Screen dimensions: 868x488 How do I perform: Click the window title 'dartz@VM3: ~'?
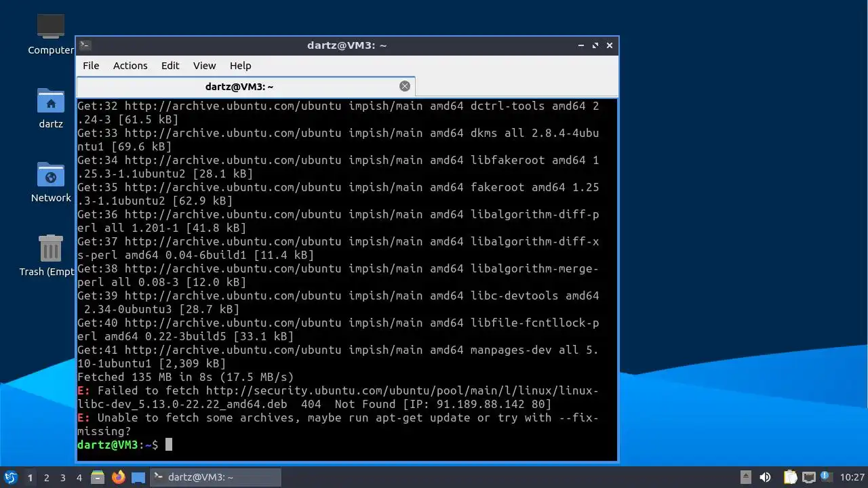tap(347, 45)
